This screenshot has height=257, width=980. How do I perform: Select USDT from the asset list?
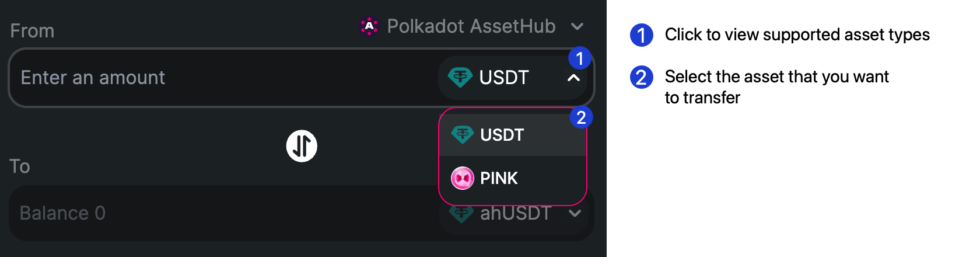(502, 135)
